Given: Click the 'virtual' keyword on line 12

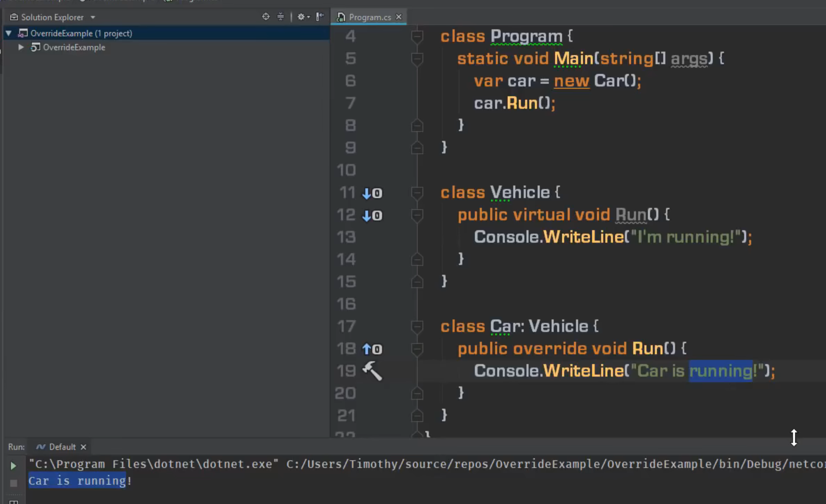Looking at the screenshot, I should click(541, 215).
